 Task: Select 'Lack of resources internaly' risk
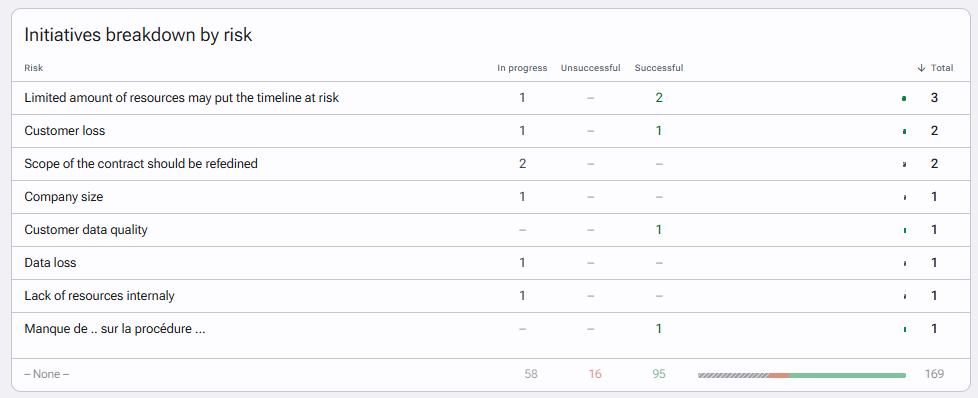point(99,296)
